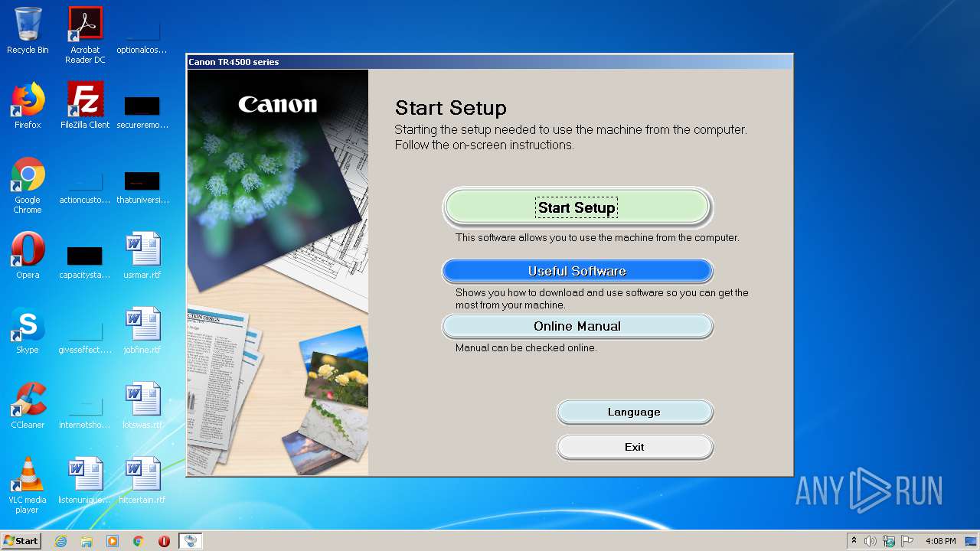Viewport: 980px width, 551px height.
Task: Exit the Canon setup window
Action: click(x=634, y=447)
